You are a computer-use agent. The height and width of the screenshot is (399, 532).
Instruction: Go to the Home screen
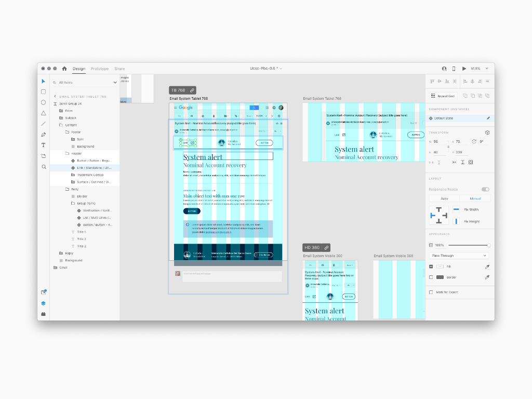pyautogui.click(x=64, y=69)
